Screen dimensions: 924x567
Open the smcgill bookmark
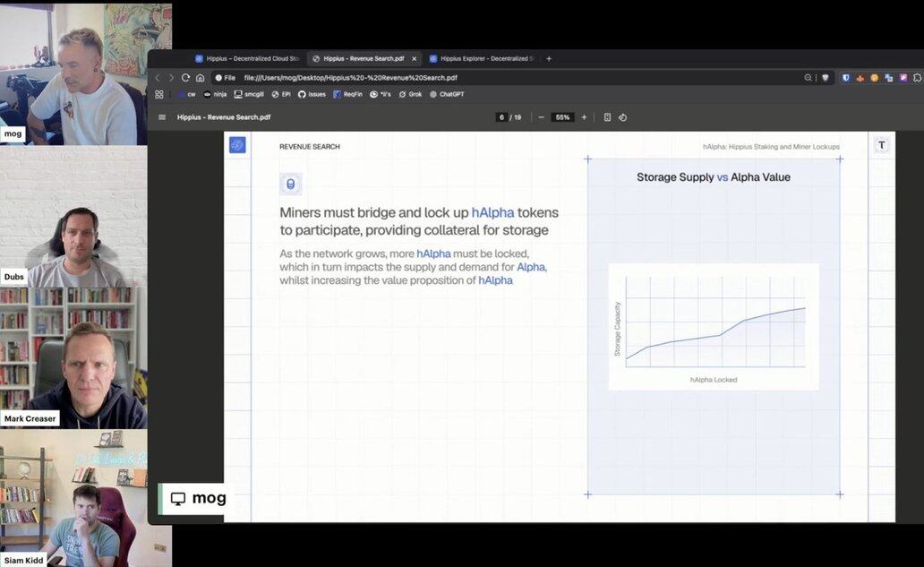coord(249,94)
